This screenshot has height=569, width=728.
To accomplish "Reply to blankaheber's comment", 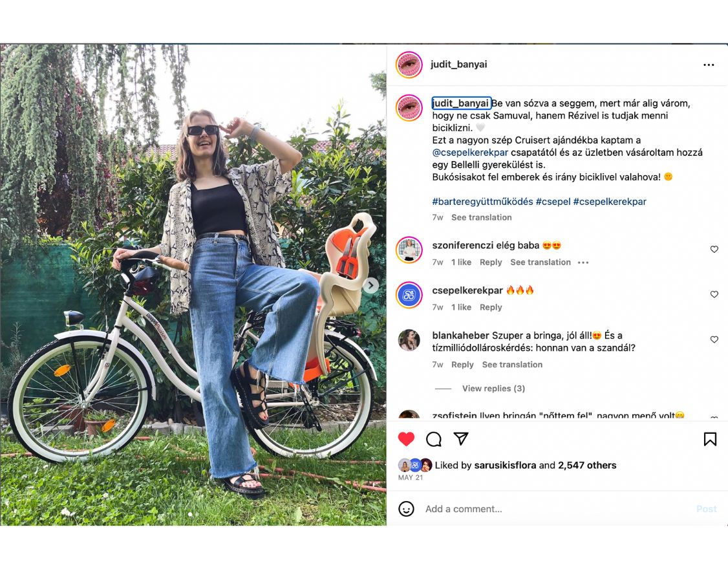I will point(462,365).
